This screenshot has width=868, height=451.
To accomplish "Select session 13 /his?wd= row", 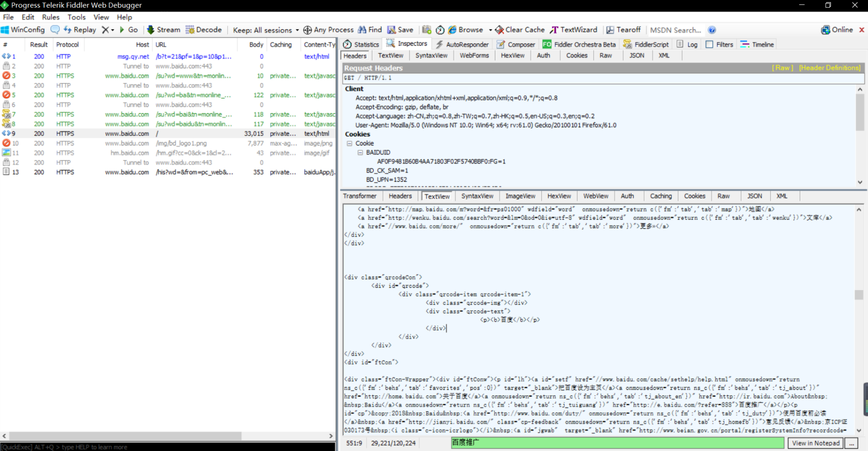I will click(x=168, y=172).
